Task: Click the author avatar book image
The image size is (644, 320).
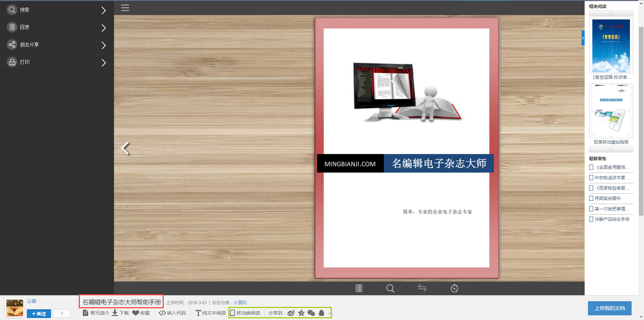Action: pyautogui.click(x=15, y=308)
